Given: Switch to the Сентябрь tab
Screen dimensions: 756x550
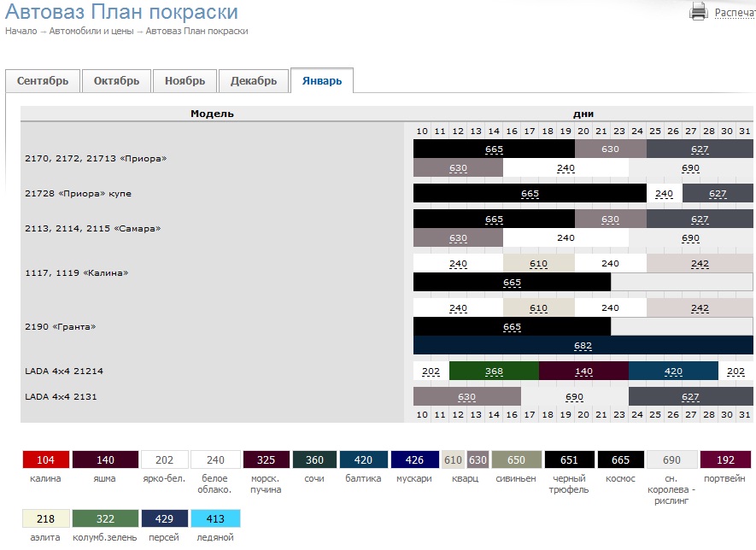Looking at the screenshot, I should click(43, 80).
